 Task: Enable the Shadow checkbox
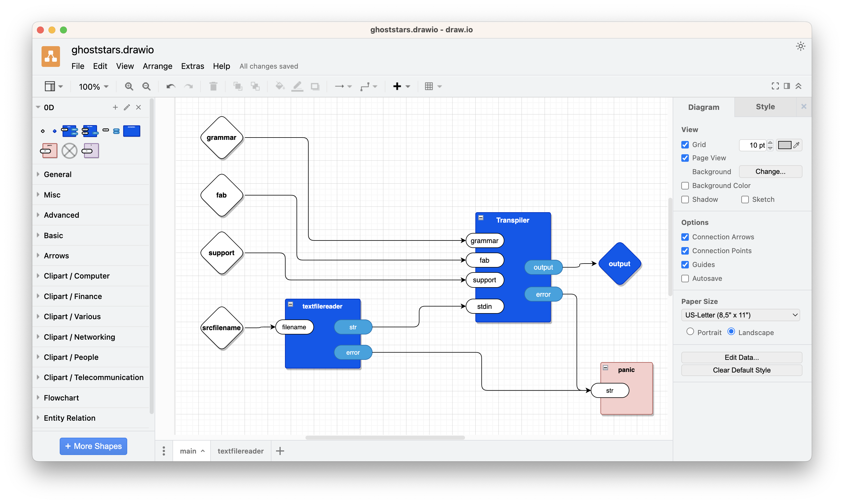pos(685,199)
